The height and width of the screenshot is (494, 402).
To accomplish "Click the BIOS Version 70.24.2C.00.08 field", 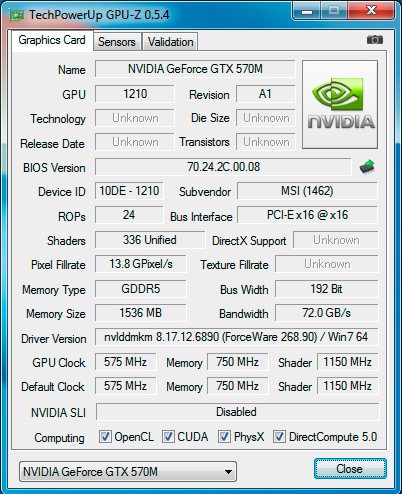I will tap(223, 167).
